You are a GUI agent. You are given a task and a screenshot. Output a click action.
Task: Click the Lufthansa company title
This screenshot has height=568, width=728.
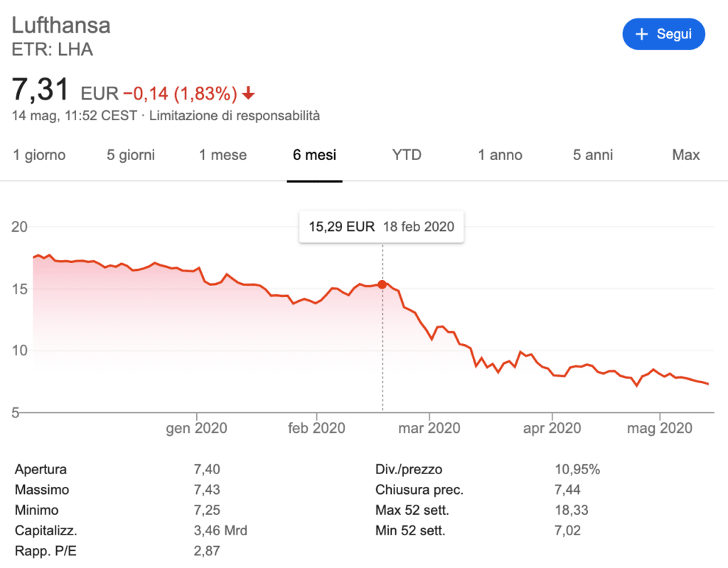(61, 25)
